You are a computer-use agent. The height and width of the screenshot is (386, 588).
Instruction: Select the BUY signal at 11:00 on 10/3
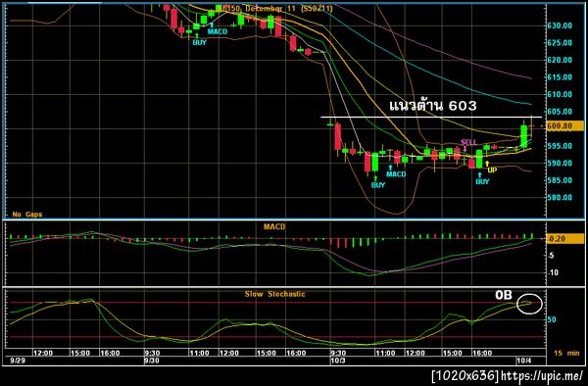coord(378,185)
